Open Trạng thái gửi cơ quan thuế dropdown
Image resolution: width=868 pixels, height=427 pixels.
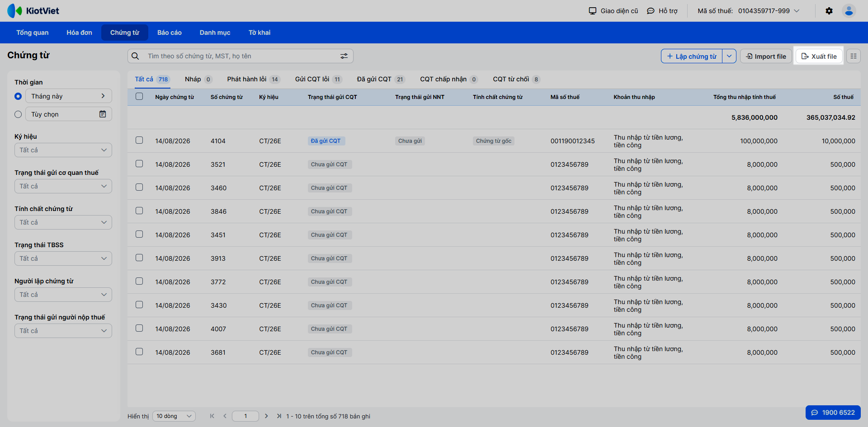tap(63, 186)
